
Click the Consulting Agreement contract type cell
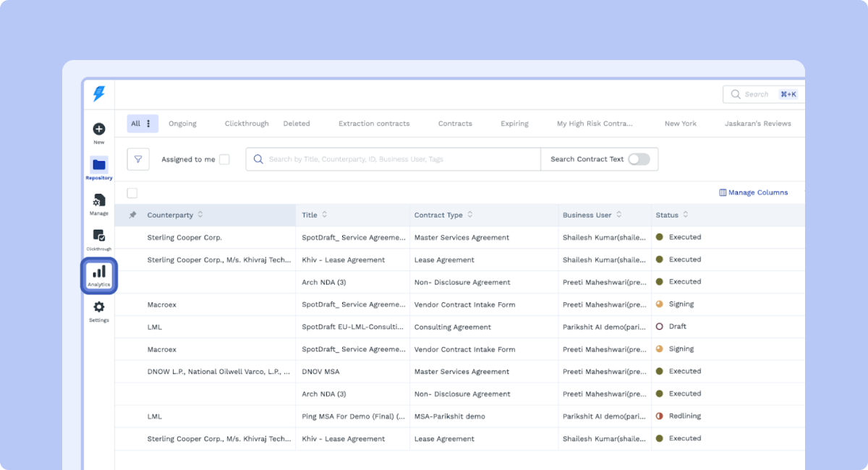(x=453, y=327)
